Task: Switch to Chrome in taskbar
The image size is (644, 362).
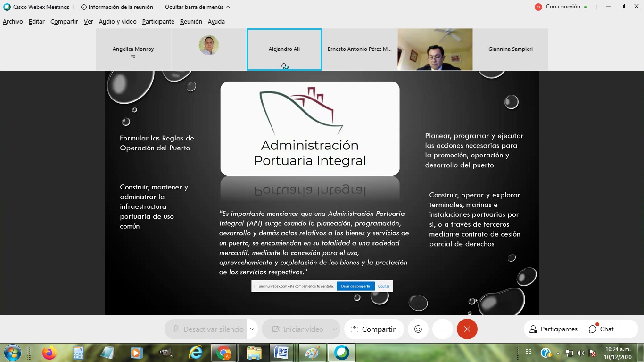Action: click(224, 353)
